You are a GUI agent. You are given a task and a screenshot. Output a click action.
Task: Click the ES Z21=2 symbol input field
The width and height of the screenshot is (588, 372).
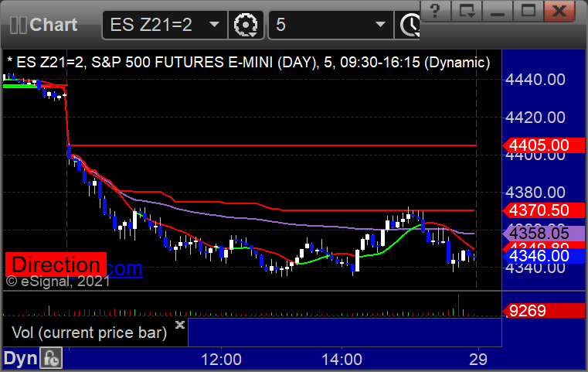pyautogui.click(x=165, y=26)
